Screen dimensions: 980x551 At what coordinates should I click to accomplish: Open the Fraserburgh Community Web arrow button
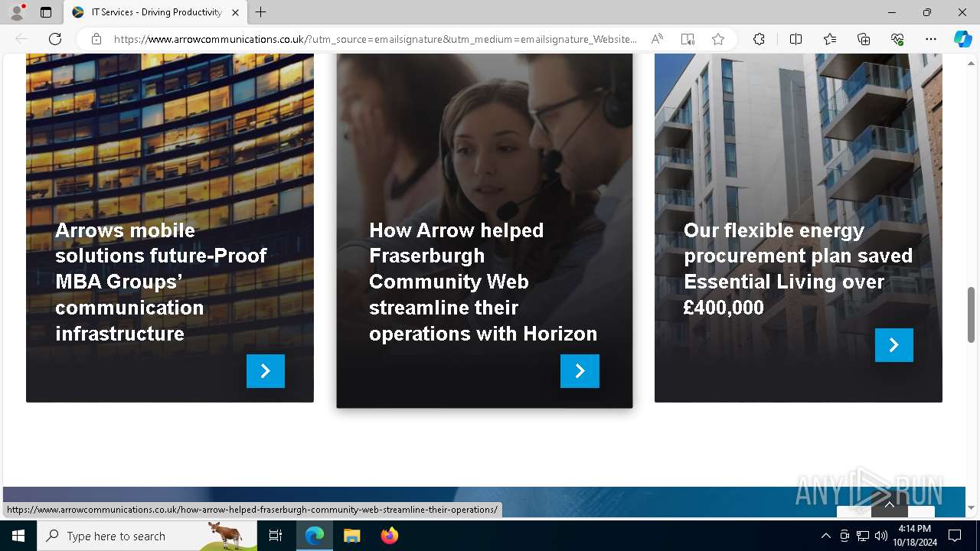tap(580, 371)
